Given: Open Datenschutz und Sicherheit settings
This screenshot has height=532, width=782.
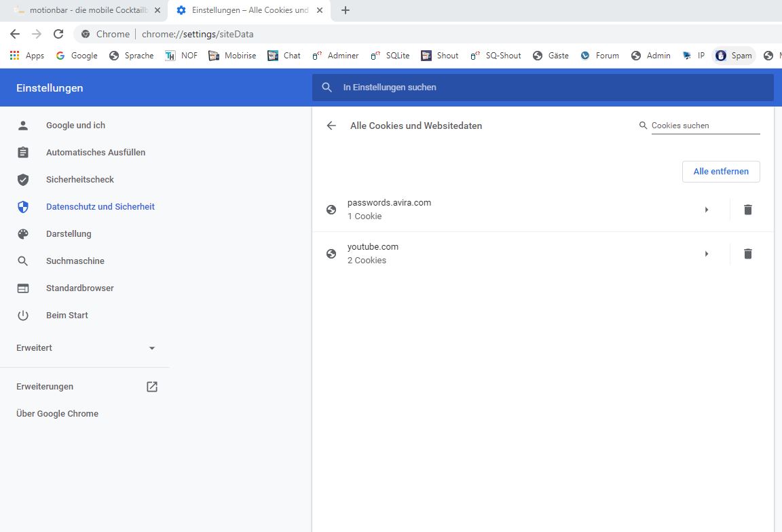Looking at the screenshot, I should (100, 207).
